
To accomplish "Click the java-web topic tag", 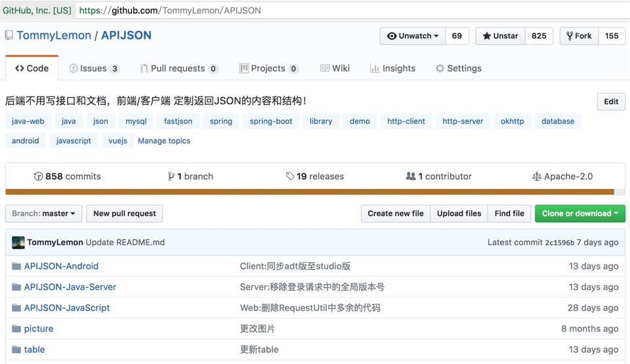I will (28, 121).
